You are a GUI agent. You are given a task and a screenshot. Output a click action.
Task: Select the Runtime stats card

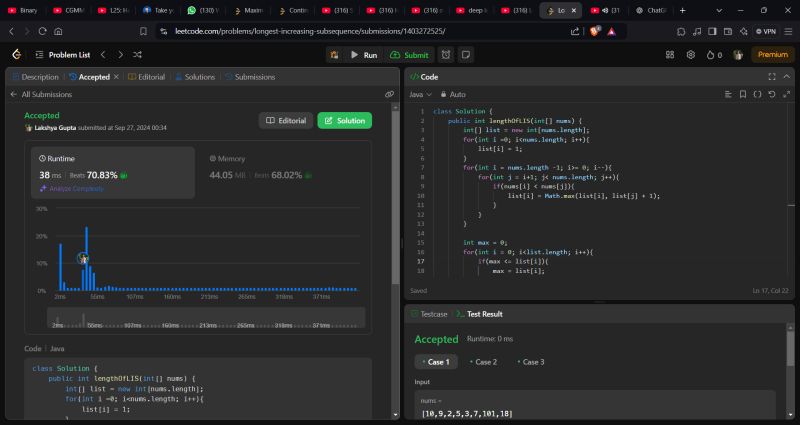click(x=113, y=172)
